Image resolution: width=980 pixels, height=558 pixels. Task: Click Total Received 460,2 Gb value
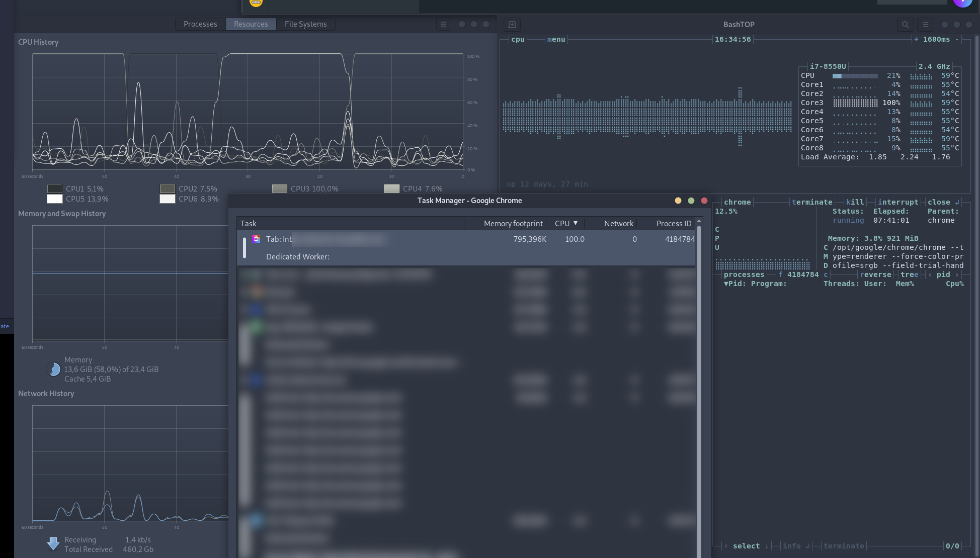(x=138, y=549)
